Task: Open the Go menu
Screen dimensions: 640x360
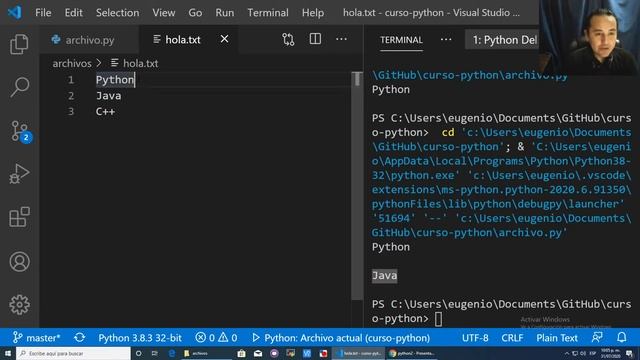Action: 195,13
